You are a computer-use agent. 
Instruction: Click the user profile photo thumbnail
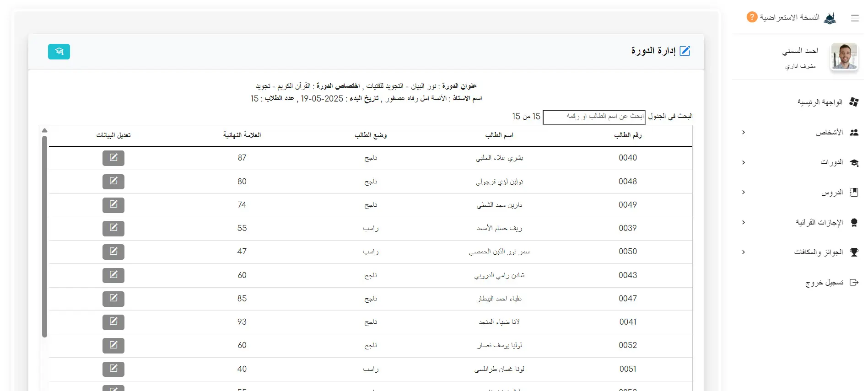(x=844, y=57)
